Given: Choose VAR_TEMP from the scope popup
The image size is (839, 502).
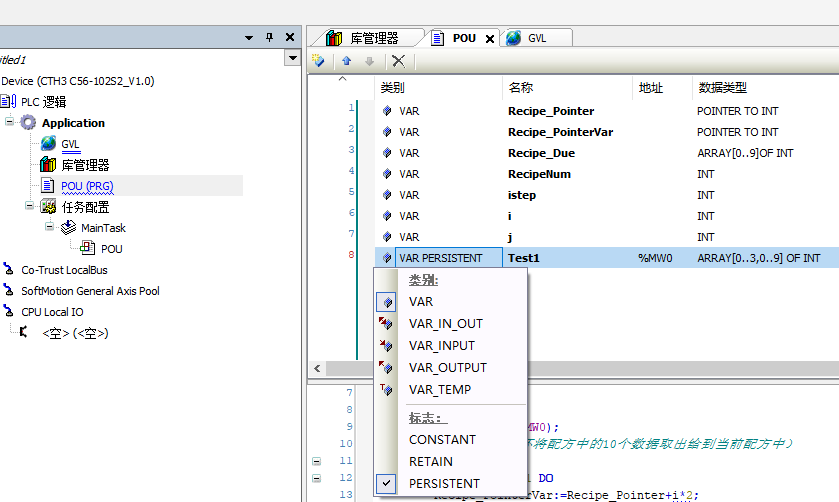Looking at the screenshot, I should (x=440, y=390).
